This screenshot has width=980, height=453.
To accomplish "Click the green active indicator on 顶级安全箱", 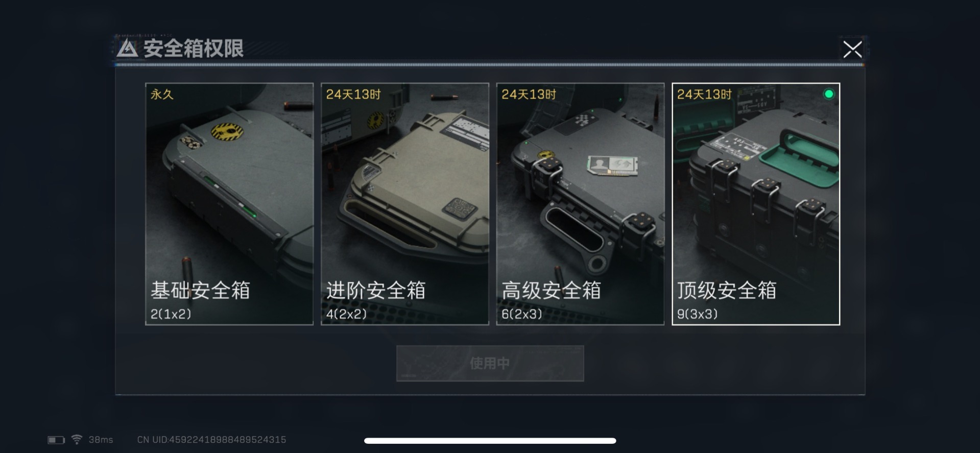I will (x=829, y=94).
